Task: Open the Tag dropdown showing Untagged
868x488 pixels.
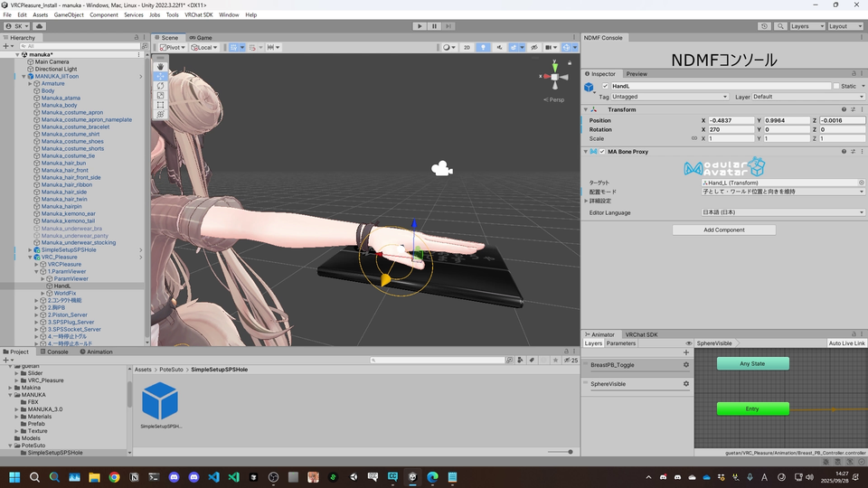Action: click(x=669, y=97)
